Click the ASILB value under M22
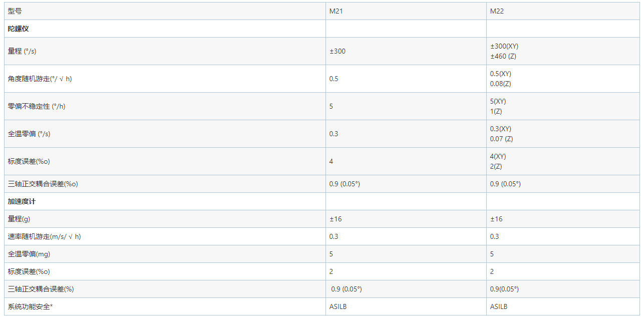 click(499, 306)
